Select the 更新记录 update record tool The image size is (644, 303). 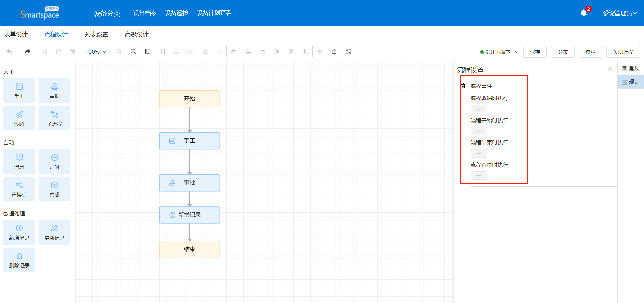click(54, 232)
